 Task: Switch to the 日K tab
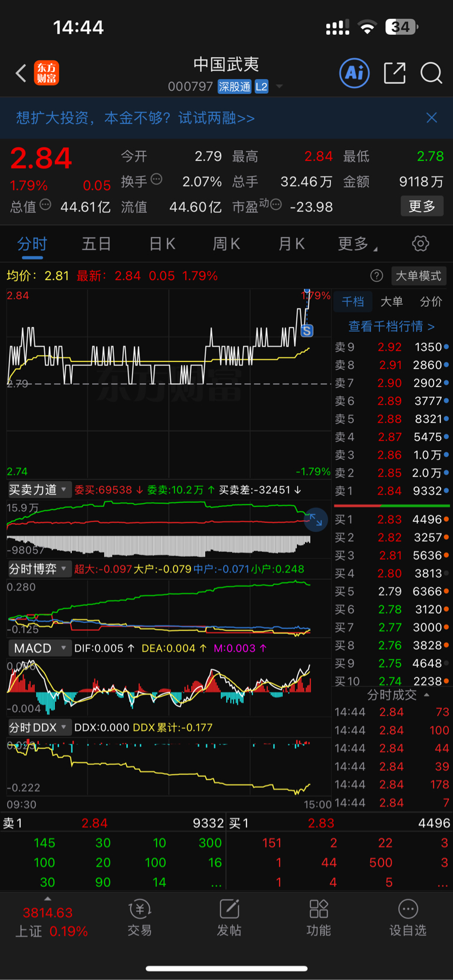[x=162, y=244]
